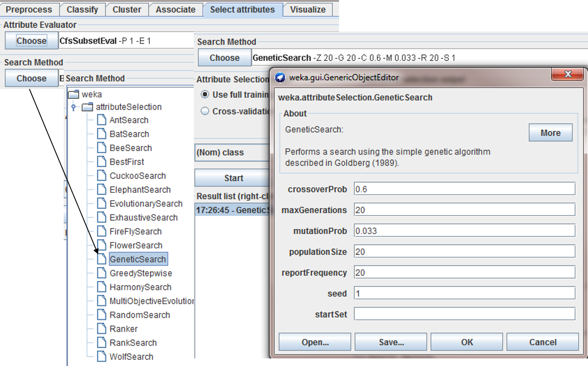Switch to the Cluster tab

tap(127, 9)
